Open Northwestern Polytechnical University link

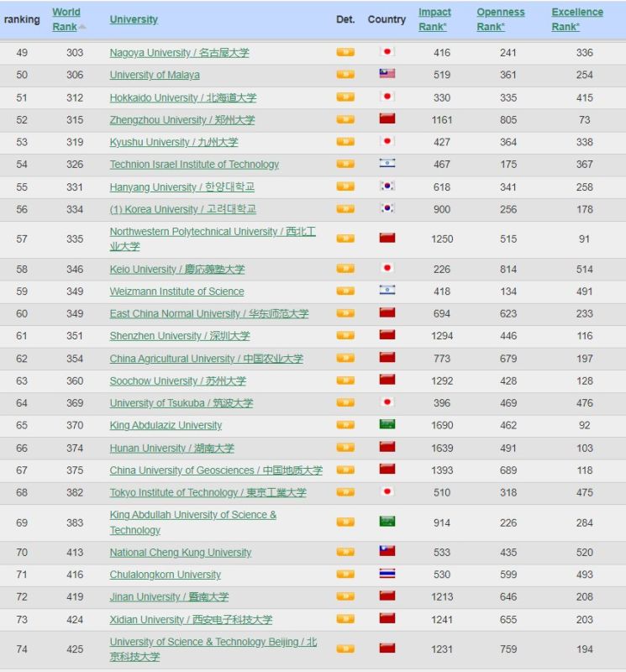click(x=213, y=239)
